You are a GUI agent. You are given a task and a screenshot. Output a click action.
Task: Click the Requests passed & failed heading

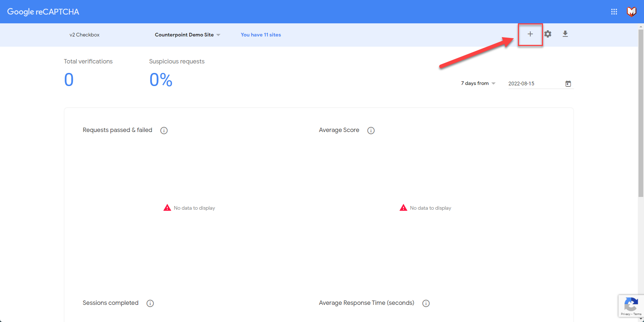pos(117,130)
